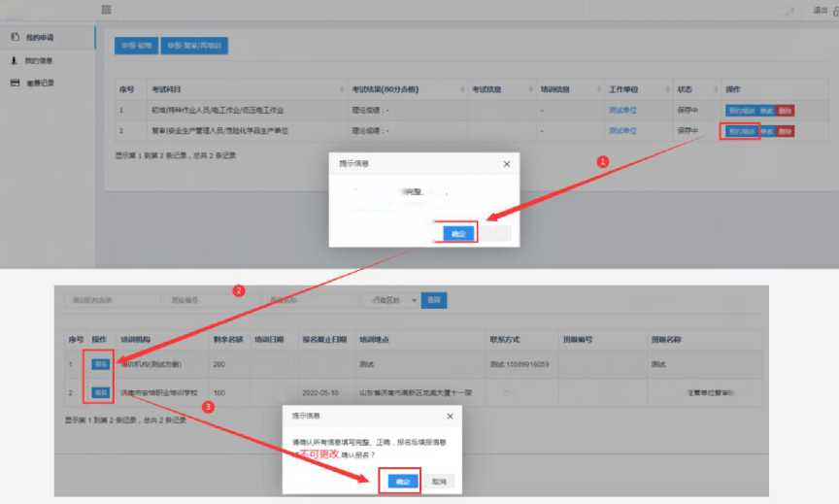Click the second, wider blue 申报 button above the table
Image resolution: width=839 pixels, height=504 pixels.
point(194,46)
